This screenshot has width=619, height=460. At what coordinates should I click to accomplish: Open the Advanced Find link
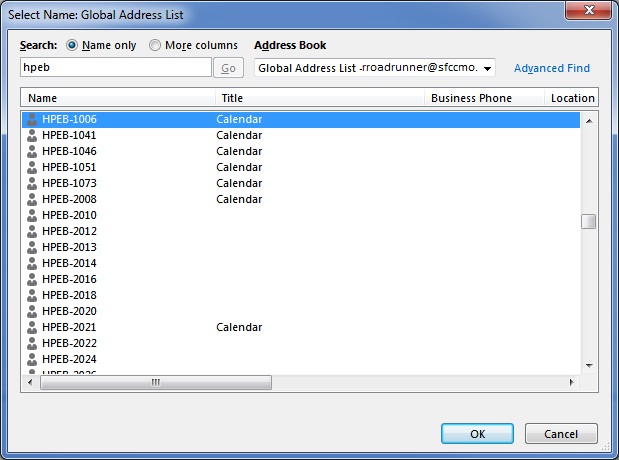[x=552, y=68]
